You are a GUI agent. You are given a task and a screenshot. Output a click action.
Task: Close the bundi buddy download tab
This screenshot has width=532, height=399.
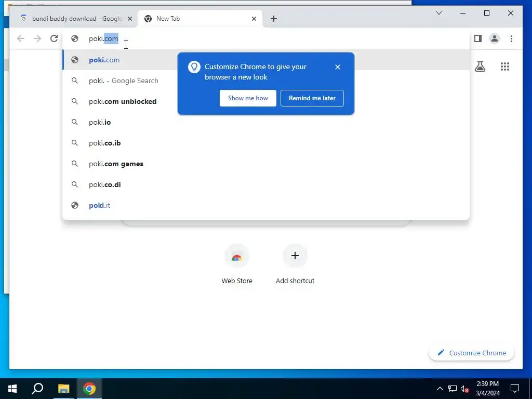(129, 19)
